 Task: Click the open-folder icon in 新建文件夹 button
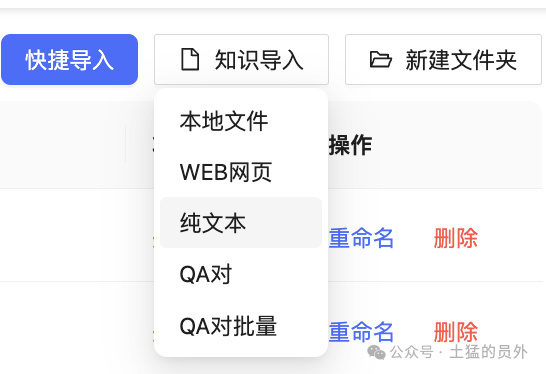tap(380, 60)
